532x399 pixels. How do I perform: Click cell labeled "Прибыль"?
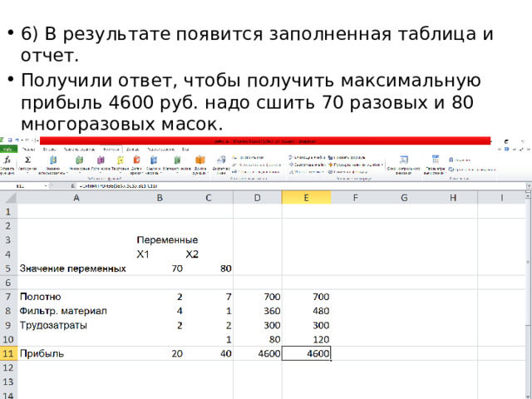click(x=42, y=353)
